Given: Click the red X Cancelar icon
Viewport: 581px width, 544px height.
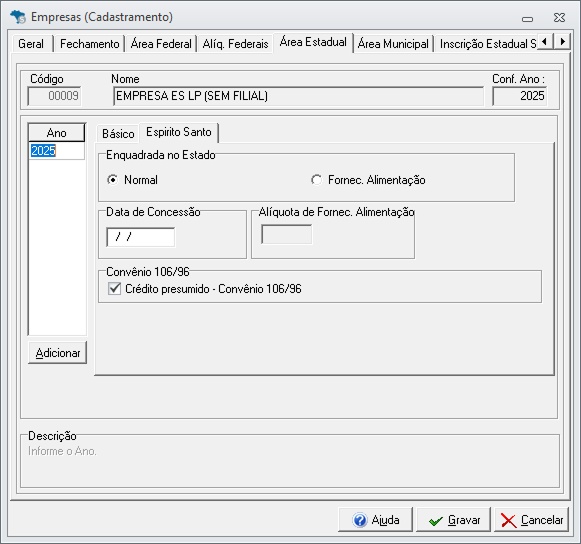Looking at the screenshot, I should (508, 520).
